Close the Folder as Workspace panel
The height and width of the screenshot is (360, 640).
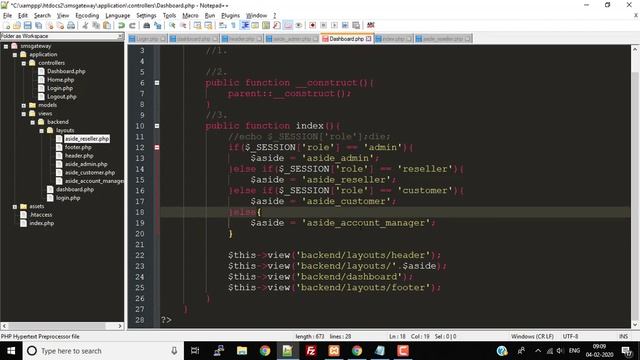(x=120, y=36)
